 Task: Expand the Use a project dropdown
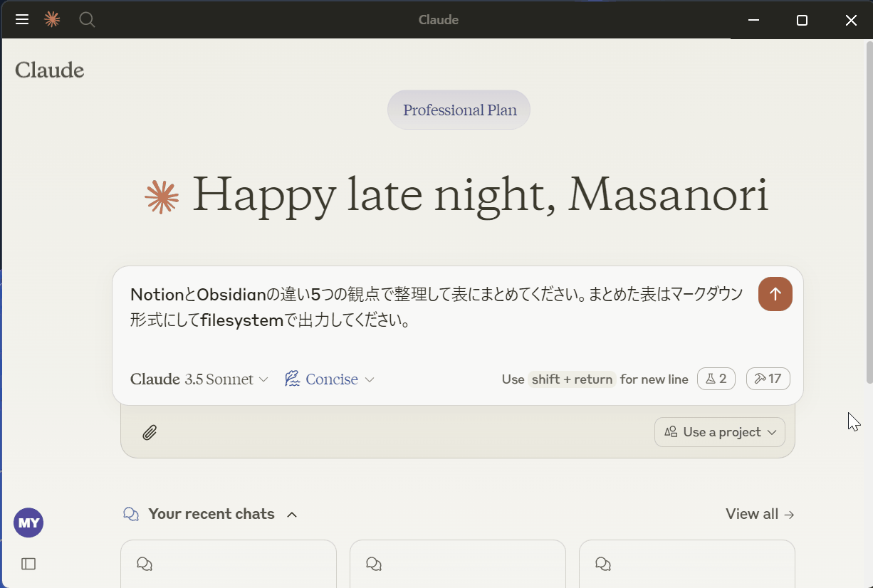[720, 432]
